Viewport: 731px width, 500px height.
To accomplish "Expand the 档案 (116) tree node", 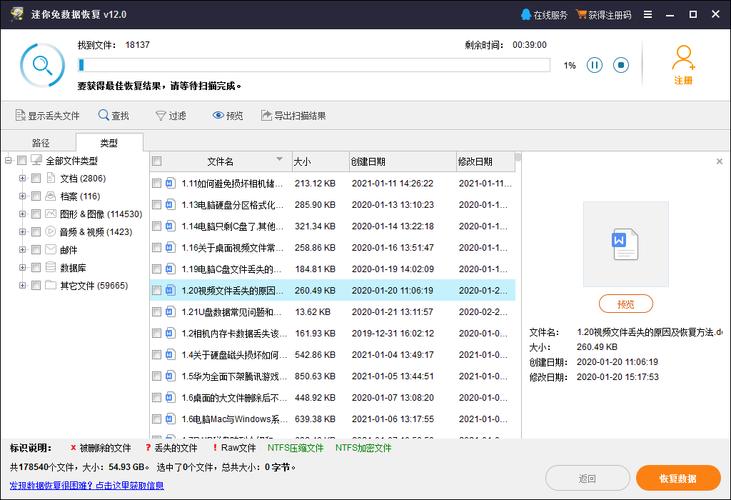I will pyautogui.click(x=22, y=196).
